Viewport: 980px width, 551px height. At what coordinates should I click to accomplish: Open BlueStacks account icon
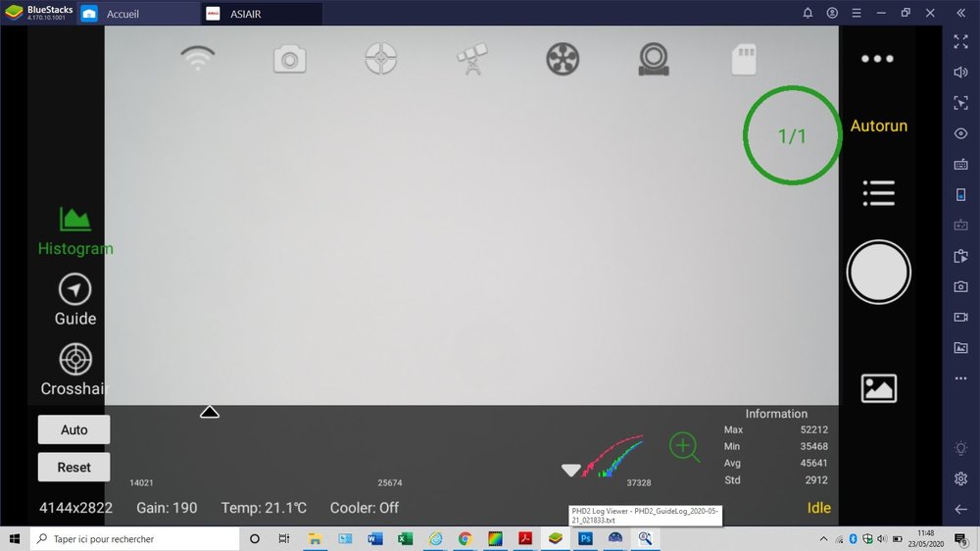click(x=832, y=13)
